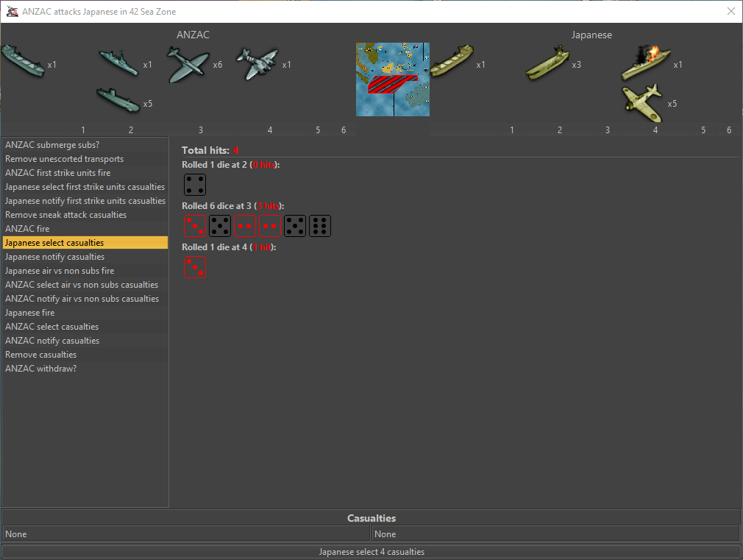
Task: Click the Japanese casualties 'None' field
Action: pyautogui.click(x=556, y=534)
